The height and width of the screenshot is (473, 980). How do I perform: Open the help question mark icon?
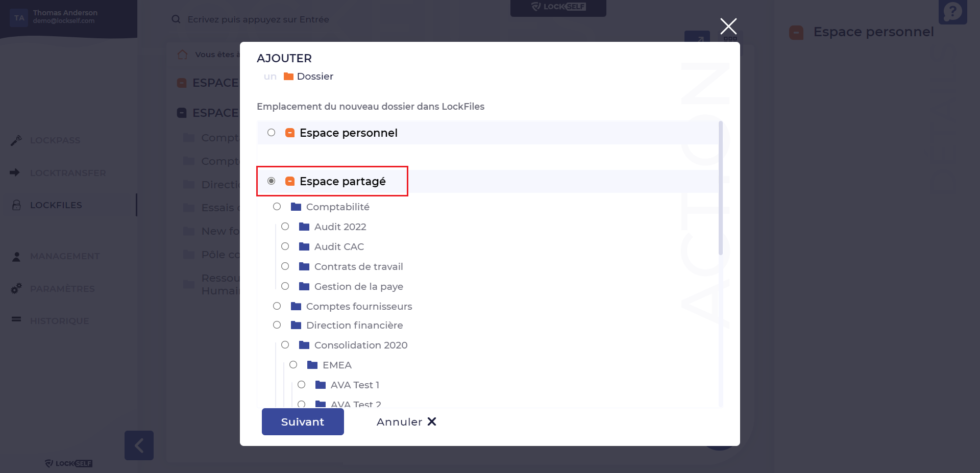pyautogui.click(x=952, y=11)
